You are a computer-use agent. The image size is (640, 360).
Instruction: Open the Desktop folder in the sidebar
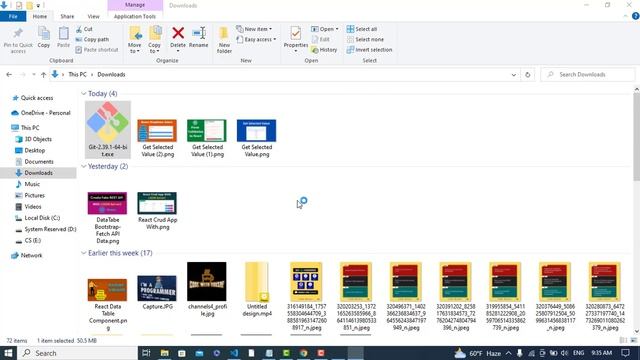pos(34,150)
